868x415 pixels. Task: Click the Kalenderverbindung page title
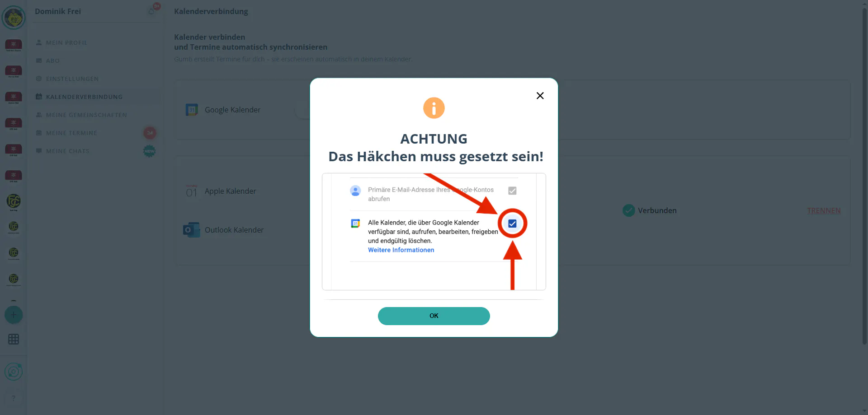211,11
